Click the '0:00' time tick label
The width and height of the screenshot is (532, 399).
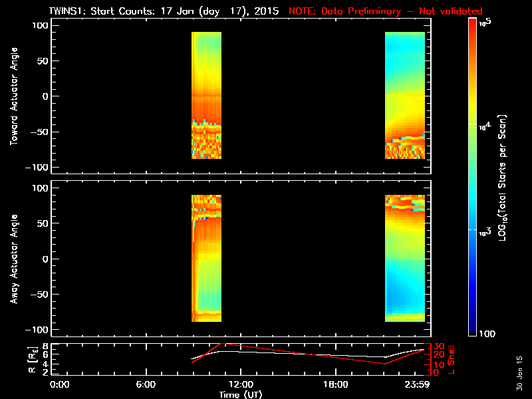coord(60,384)
